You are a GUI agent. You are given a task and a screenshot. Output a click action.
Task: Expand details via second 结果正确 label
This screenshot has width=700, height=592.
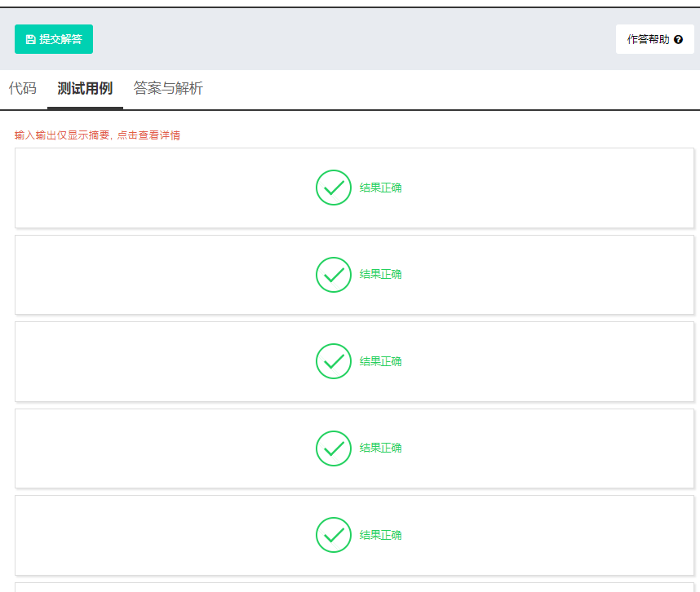(x=381, y=275)
